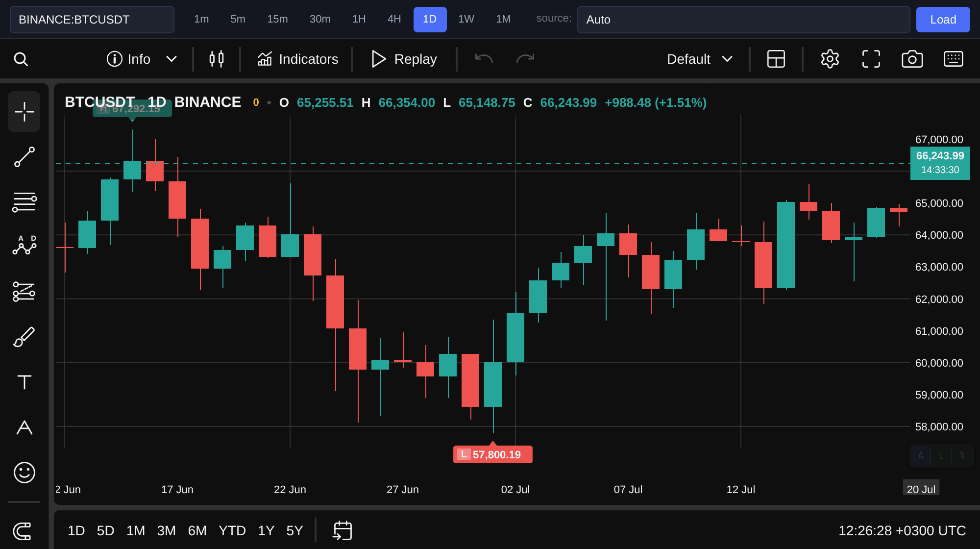980x549 pixels.
Task: Undo the last chart action
Action: pyautogui.click(x=484, y=59)
